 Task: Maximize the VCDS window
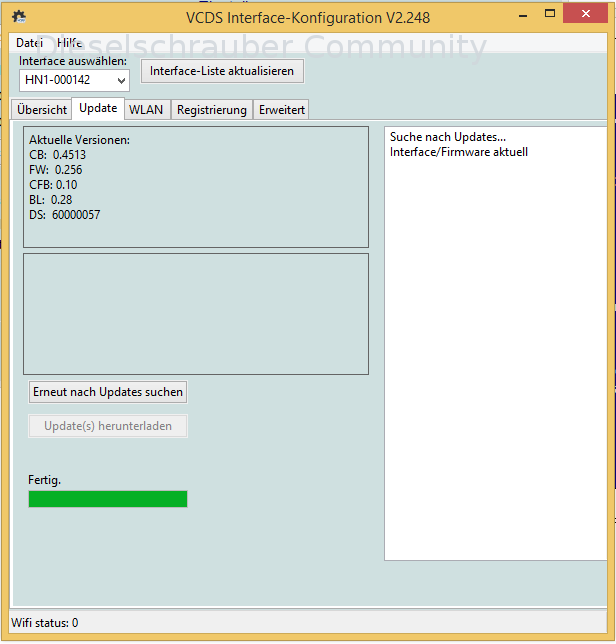click(x=550, y=14)
